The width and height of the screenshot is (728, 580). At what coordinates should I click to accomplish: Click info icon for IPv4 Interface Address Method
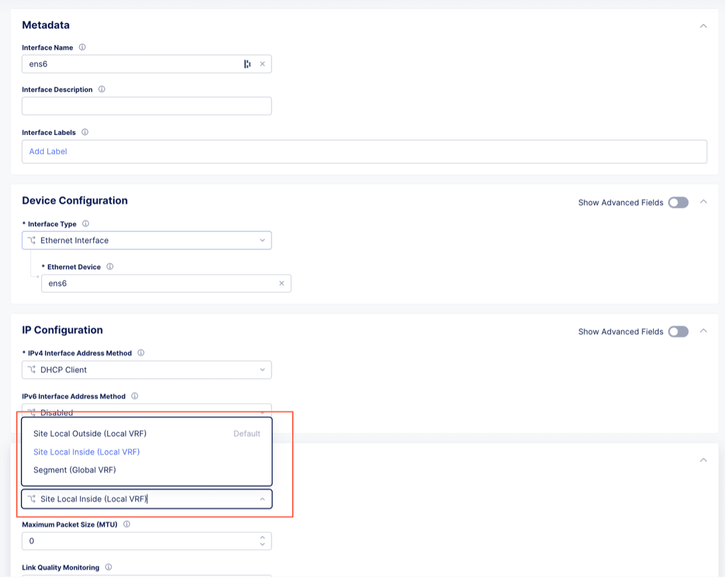coord(141,353)
